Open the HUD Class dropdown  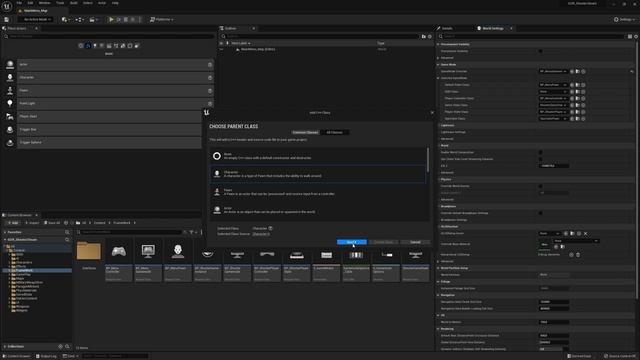point(553,92)
